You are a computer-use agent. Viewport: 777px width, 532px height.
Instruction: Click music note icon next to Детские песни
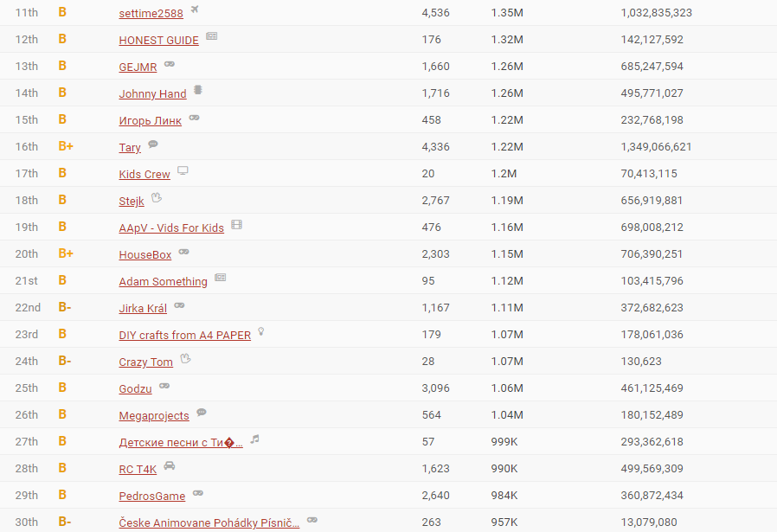(x=254, y=439)
